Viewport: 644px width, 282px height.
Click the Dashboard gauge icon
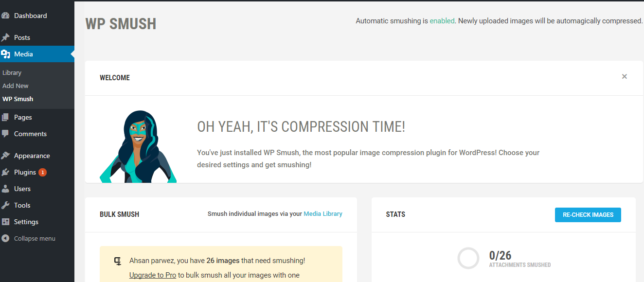coord(5,16)
